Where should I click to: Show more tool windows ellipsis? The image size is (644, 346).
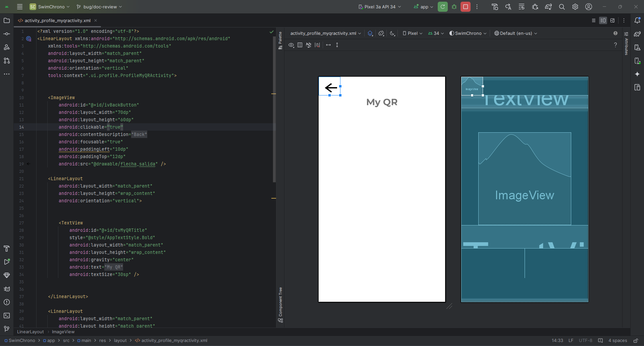coord(7,74)
